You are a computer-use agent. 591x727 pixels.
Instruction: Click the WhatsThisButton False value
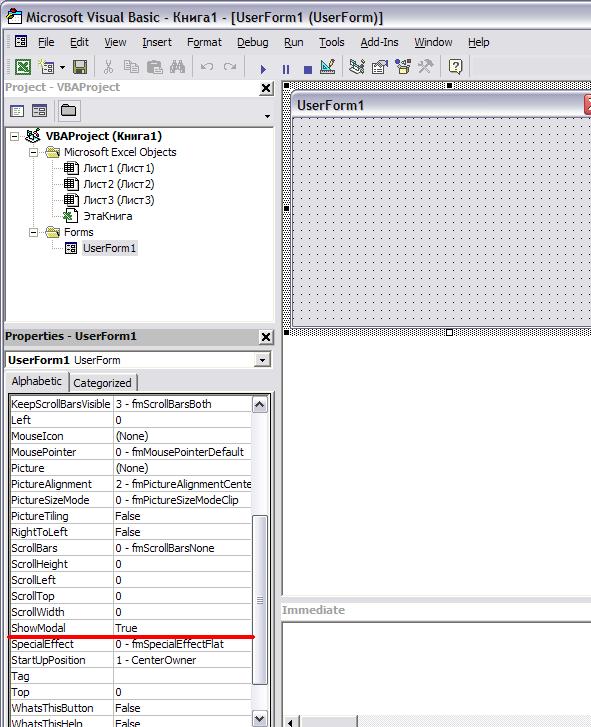pyautogui.click(x=182, y=708)
